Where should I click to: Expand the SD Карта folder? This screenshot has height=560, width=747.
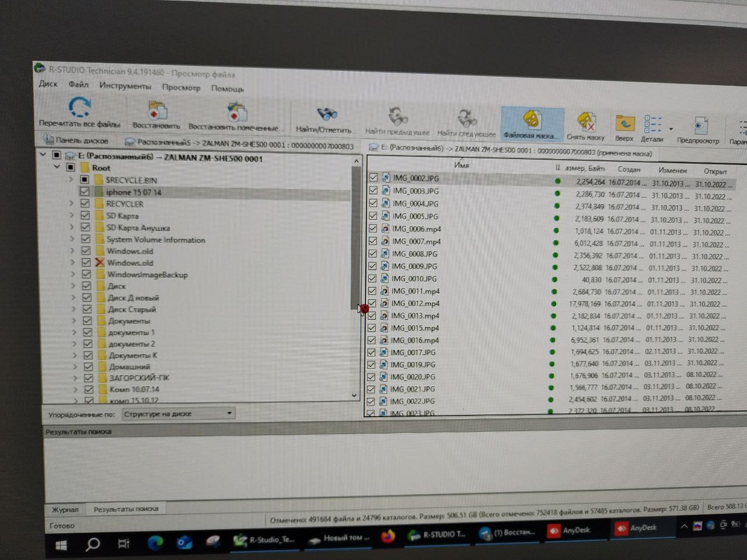(72, 215)
